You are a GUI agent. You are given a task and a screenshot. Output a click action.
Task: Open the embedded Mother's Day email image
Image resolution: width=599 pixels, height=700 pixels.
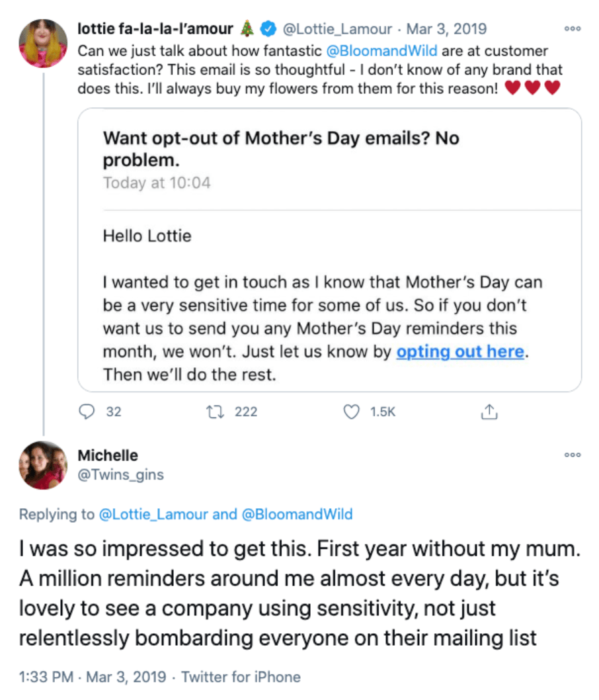(329, 250)
